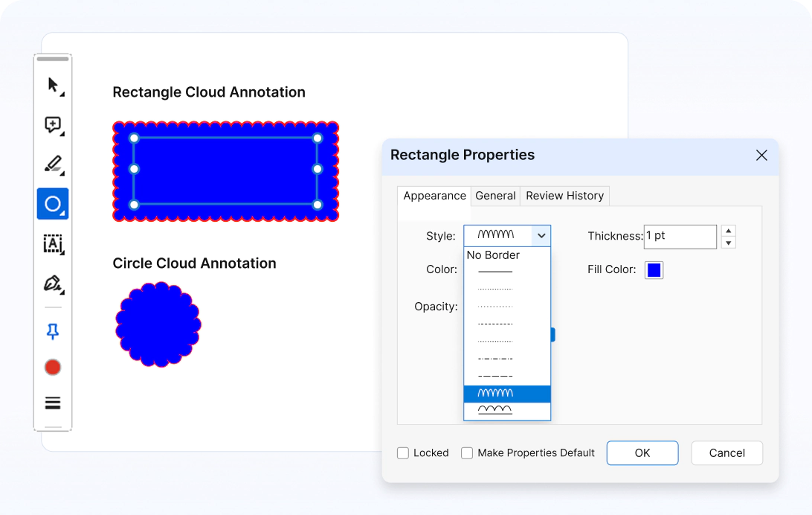Viewport: 812px width, 515px height.
Task: Click the toolbar grip handle at top
Action: 53,59
